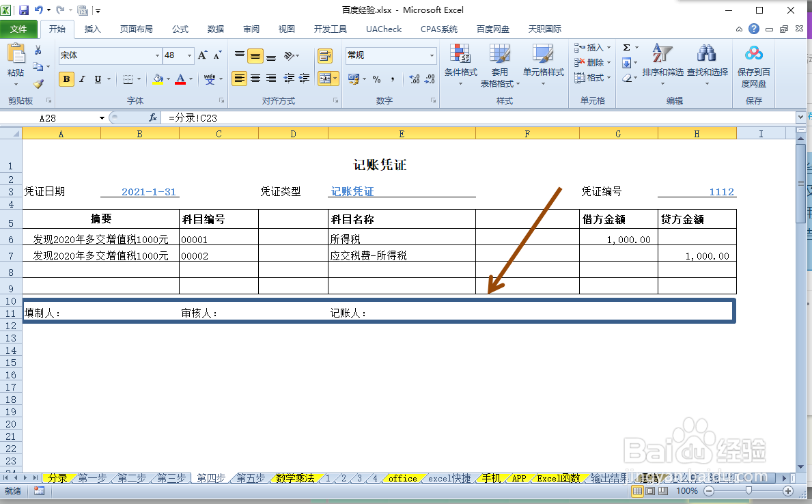812x504 pixels.
Task: Open Format as Table (套用表格格式) menu
Action: [x=500, y=66]
